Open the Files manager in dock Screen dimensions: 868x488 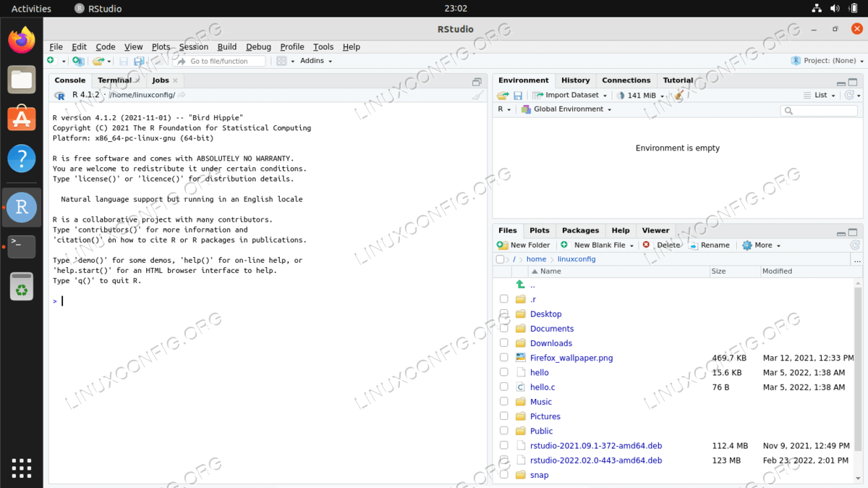22,79
